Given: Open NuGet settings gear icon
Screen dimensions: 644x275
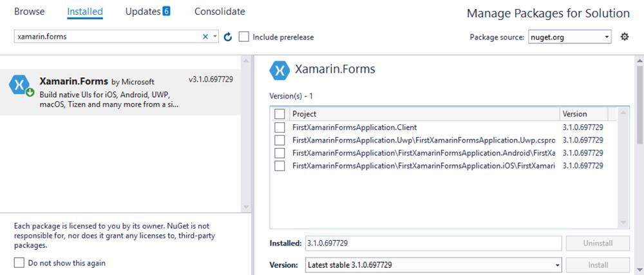Looking at the screenshot, I should (x=624, y=37).
